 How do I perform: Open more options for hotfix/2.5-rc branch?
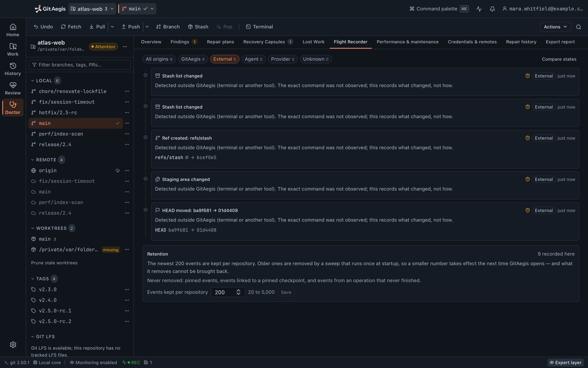[127, 113]
